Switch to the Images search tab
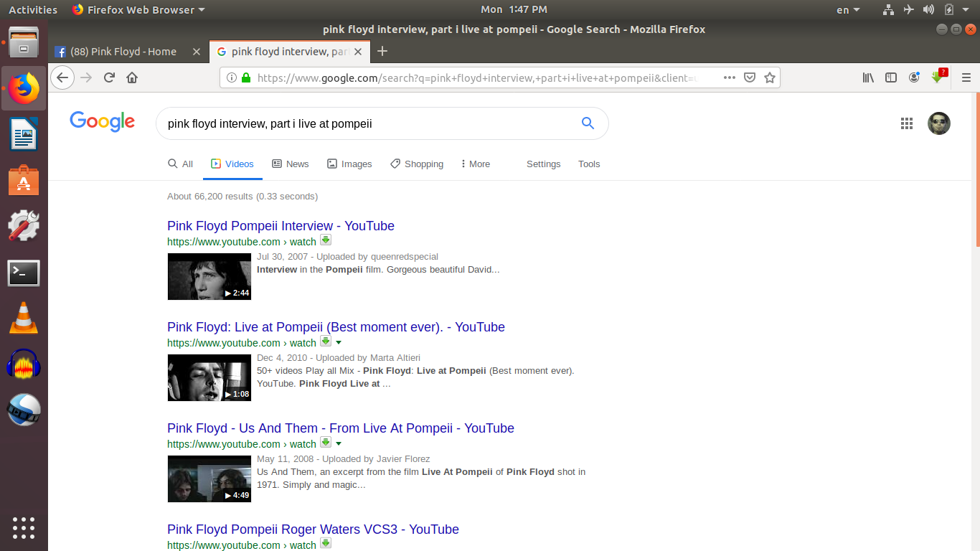 pos(349,164)
